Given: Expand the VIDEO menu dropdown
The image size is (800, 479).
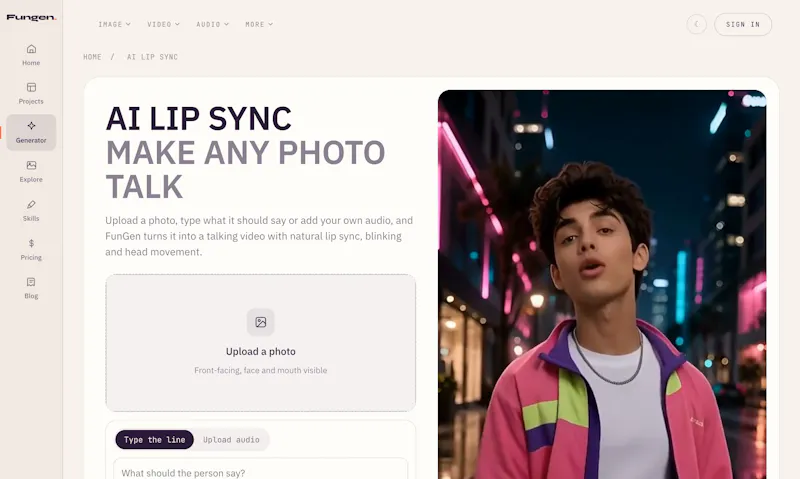Looking at the screenshot, I should (x=163, y=24).
